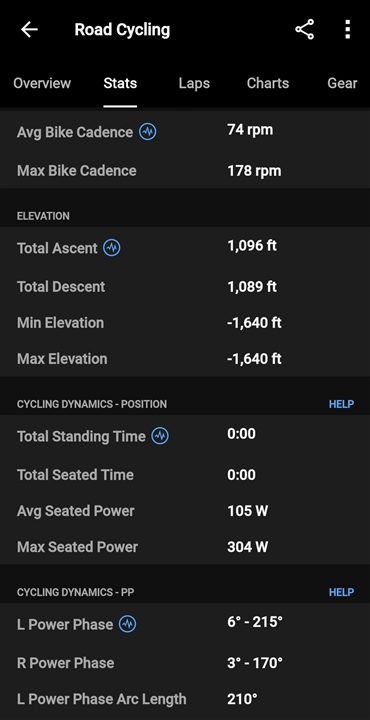Viewport: 370px width, 720px height.
Task: Open the Gear tab
Action: coord(342,83)
